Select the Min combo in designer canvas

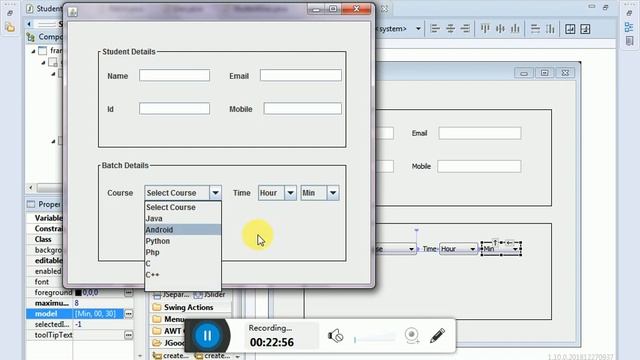point(501,249)
